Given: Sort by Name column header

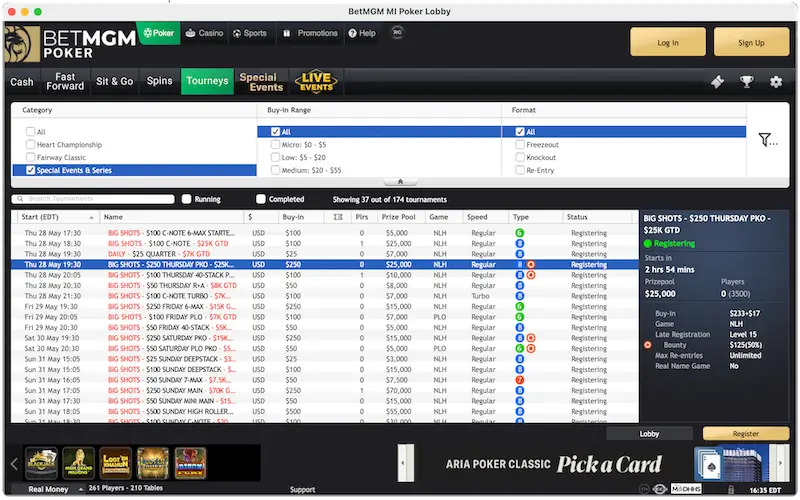Looking at the screenshot, I should (172, 217).
